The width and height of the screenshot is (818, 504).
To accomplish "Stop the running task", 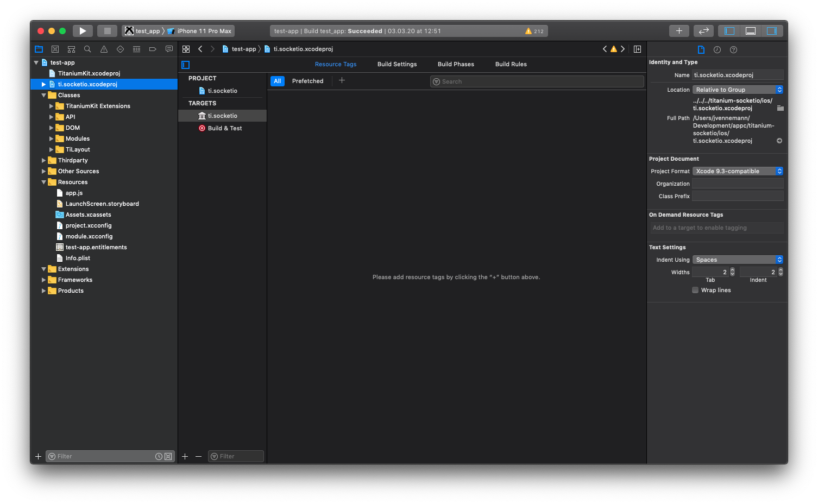I will pos(107,31).
